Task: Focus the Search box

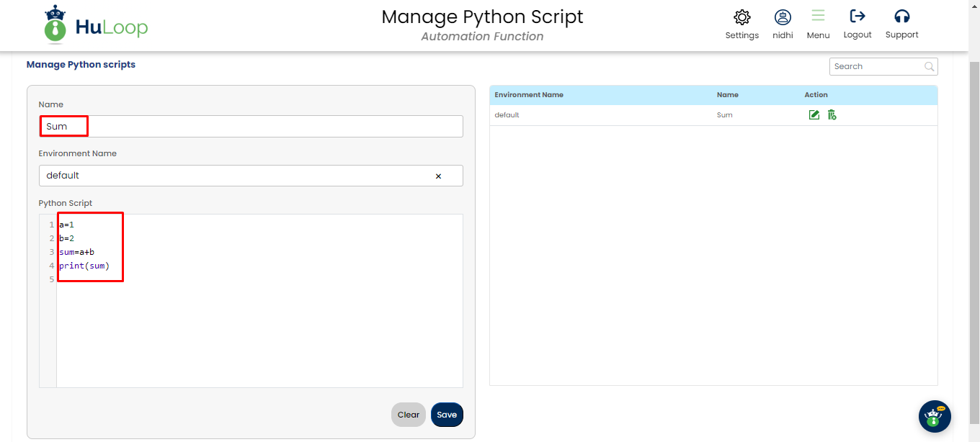Action: tap(876, 66)
